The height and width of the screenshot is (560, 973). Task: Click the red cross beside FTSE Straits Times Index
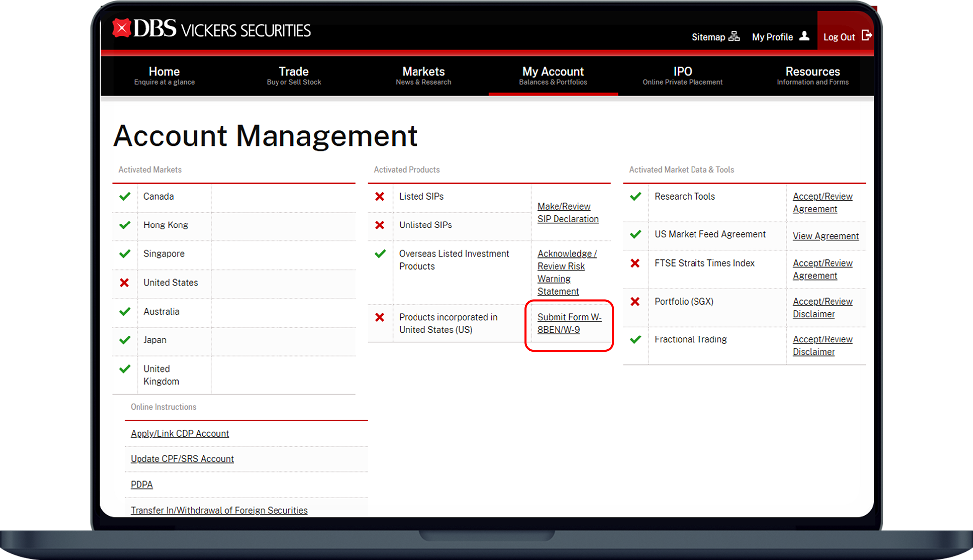[x=635, y=263]
